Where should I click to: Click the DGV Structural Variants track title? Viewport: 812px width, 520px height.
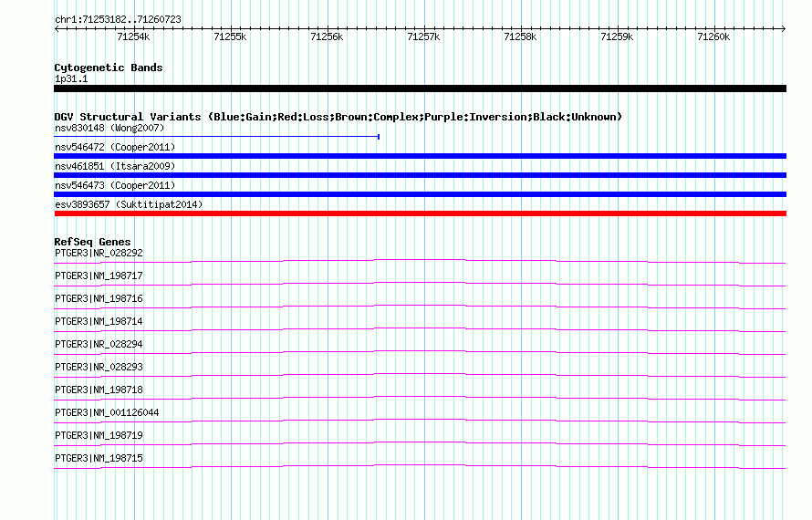coord(338,117)
